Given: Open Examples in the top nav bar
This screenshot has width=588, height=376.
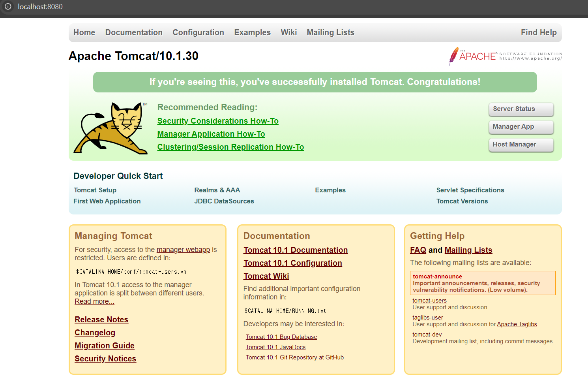Looking at the screenshot, I should point(253,32).
